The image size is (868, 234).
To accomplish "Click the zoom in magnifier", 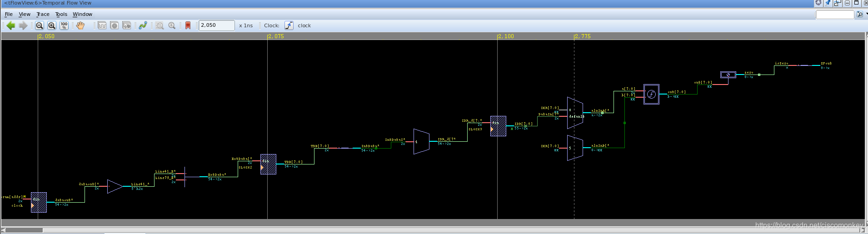I will (52, 25).
